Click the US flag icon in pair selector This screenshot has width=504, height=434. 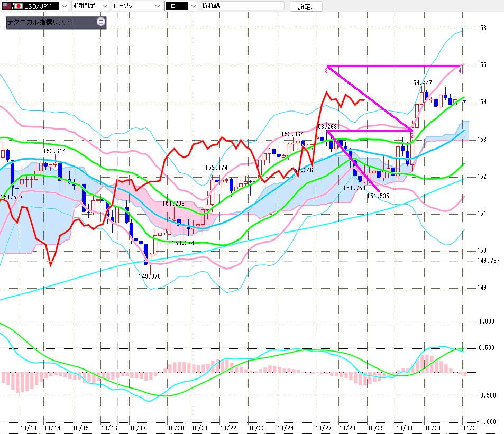tap(7, 6)
